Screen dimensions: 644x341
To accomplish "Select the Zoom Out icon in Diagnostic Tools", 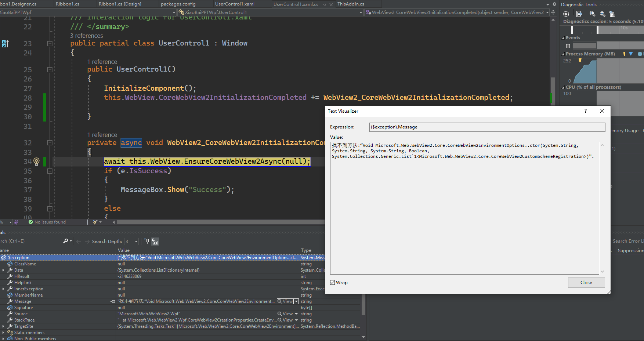I will coord(603,14).
